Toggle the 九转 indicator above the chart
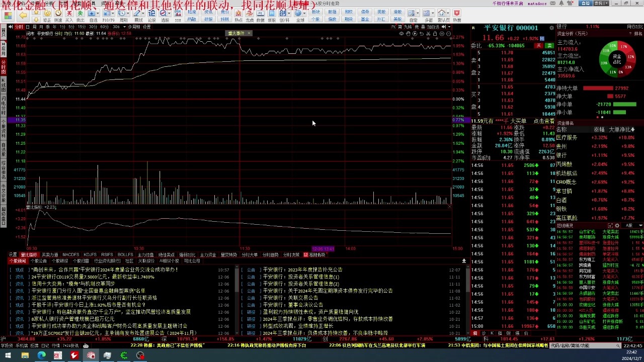The height and width of the screenshot is (362, 644). [x=408, y=27]
